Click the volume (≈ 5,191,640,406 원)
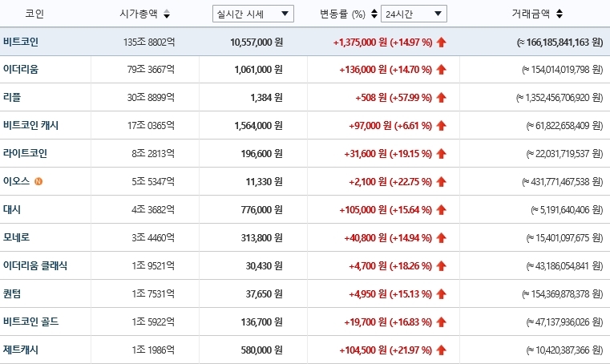The image size is (610, 364). [568, 210]
